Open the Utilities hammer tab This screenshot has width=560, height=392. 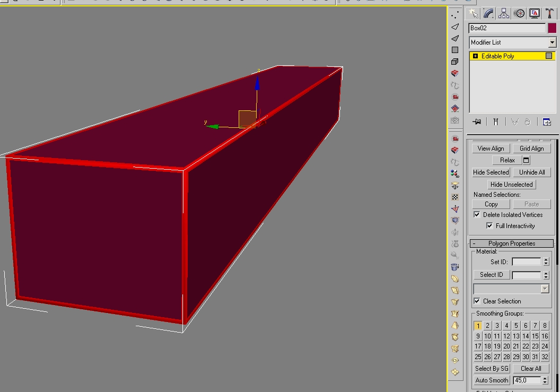click(549, 14)
